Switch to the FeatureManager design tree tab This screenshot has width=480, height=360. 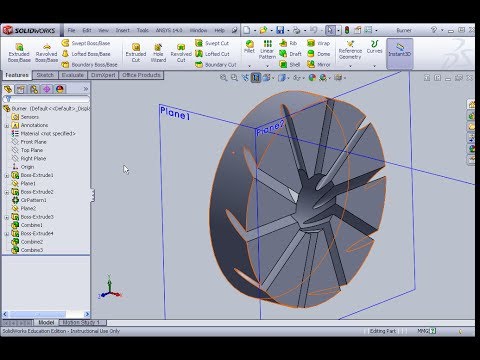8,89
